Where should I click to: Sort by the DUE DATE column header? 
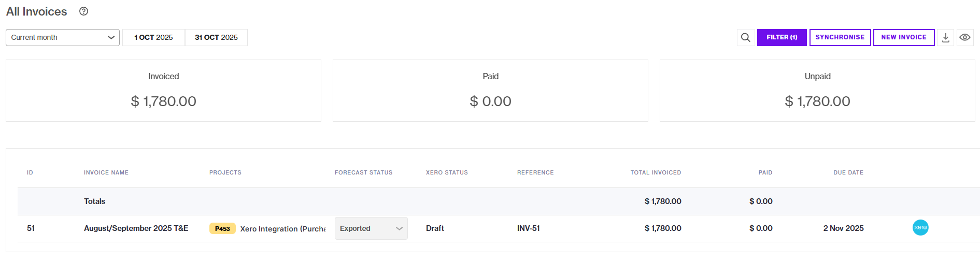[x=848, y=172]
